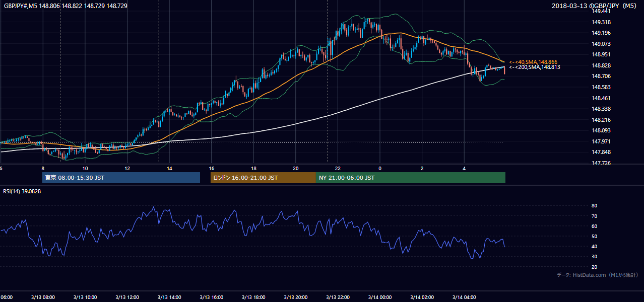Click RSI scale value 70
Viewport: 644px width, 302px height.
click(x=594, y=216)
